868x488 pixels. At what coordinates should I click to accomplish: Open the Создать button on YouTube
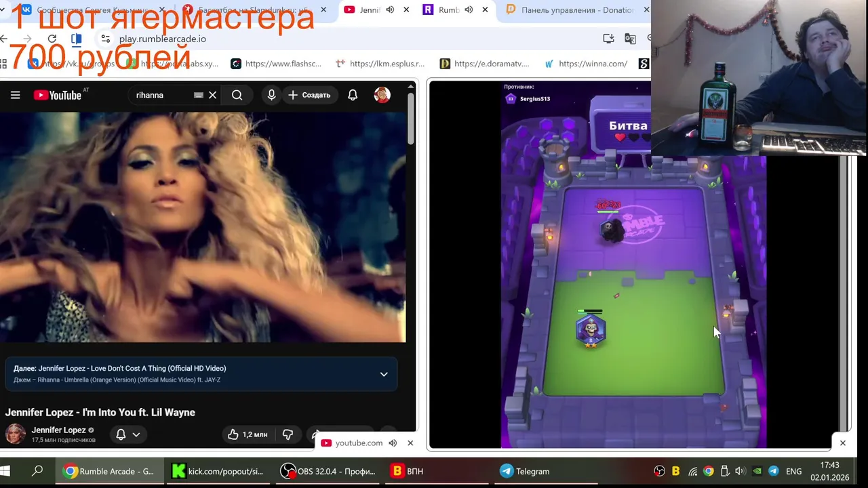click(309, 95)
